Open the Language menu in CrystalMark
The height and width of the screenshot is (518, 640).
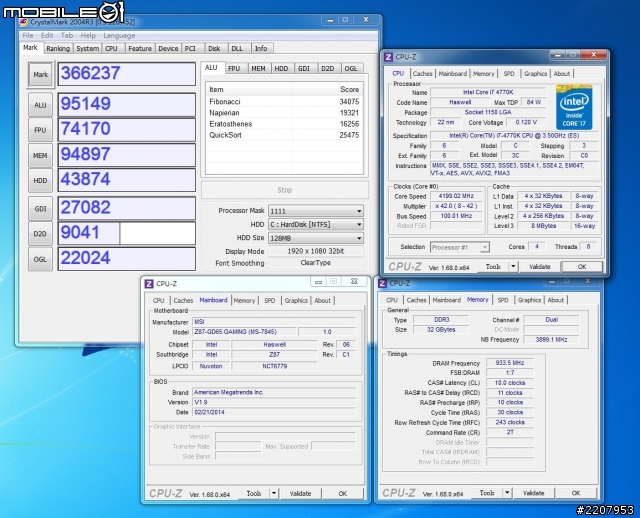[x=119, y=36]
